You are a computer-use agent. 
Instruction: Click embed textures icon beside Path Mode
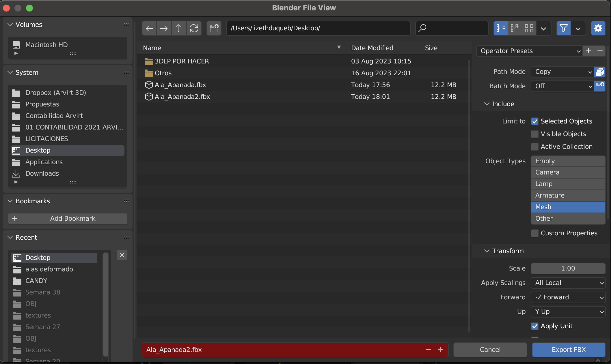pos(599,72)
